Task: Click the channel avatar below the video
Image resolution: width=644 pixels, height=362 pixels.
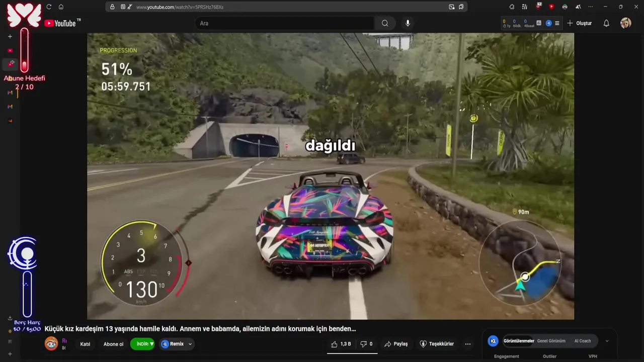Action: coord(51,344)
